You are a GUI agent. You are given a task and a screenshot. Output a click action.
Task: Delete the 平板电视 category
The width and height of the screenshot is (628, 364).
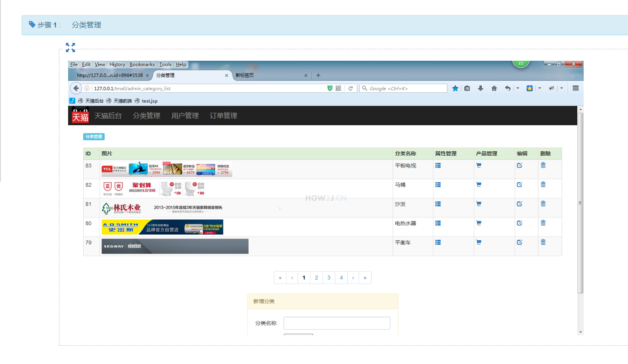pos(543,165)
